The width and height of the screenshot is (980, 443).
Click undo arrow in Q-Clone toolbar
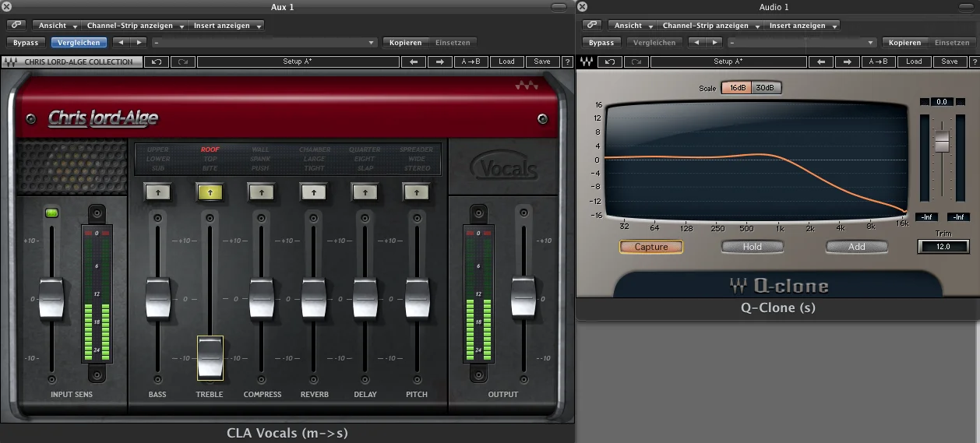tap(610, 62)
